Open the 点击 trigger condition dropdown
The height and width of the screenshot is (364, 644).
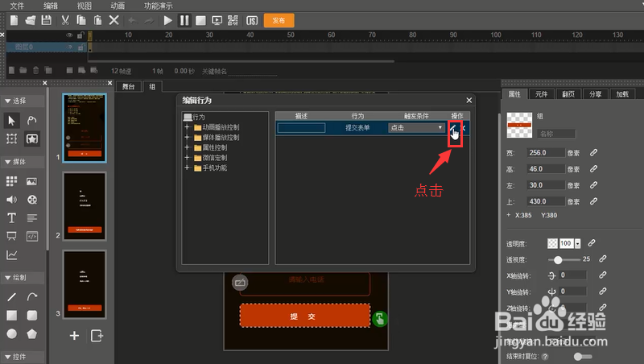pyautogui.click(x=416, y=128)
